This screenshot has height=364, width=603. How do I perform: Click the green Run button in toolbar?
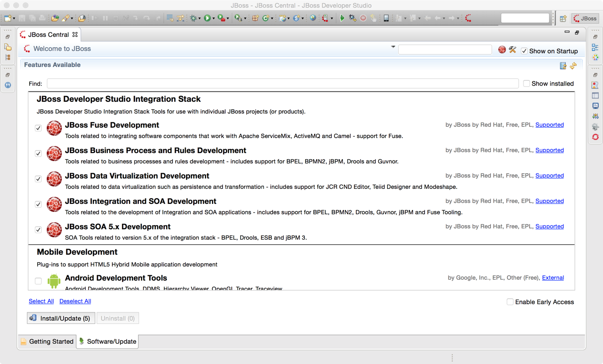[x=207, y=18]
